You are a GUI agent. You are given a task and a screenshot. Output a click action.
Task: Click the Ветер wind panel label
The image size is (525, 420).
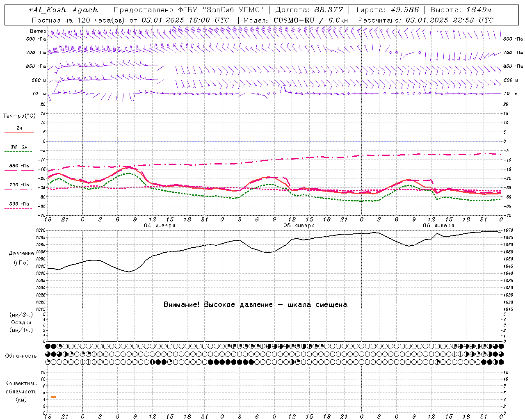point(38,31)
